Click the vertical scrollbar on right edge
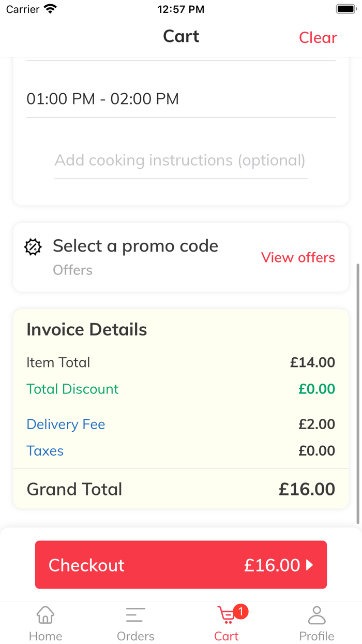Image resolution: width=362 pixels, height=644 pixels. (x=358, y=393)
